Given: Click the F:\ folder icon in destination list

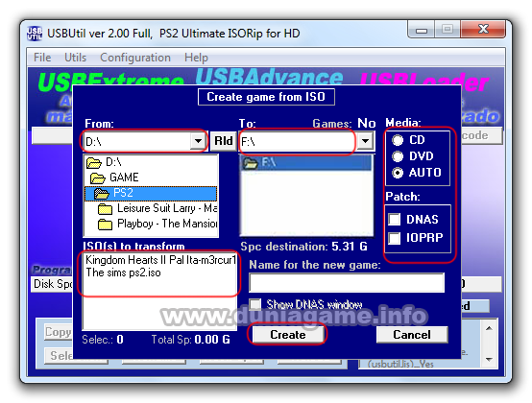Looking at the screenshot, I should (251, 163).
